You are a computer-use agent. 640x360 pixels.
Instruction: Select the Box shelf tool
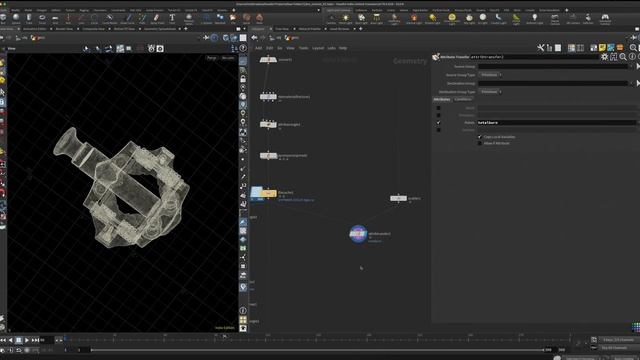pyautogui.click(x=3, y=18)
